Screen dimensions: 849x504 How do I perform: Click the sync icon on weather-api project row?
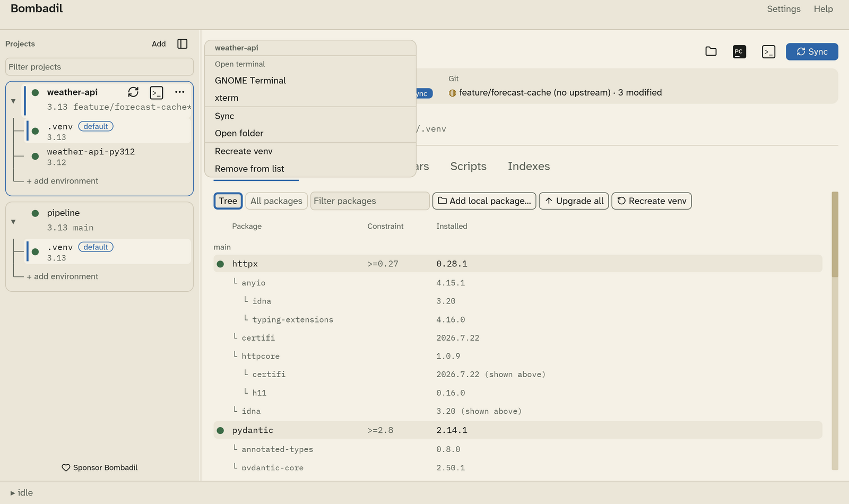(x=133, y=92)
